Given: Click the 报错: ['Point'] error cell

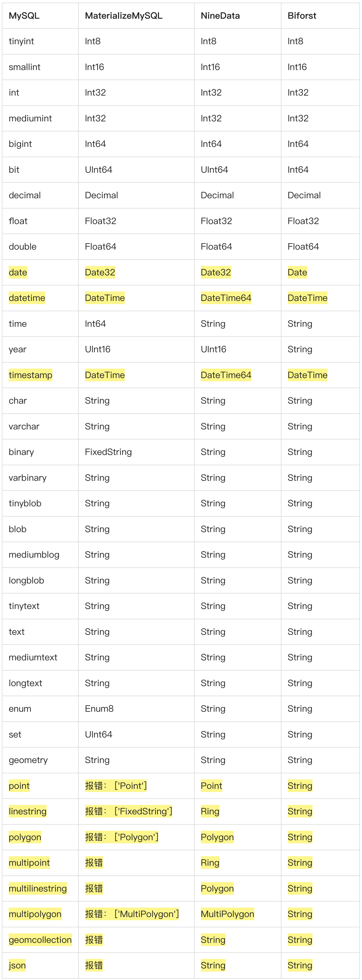Looking at the screenshot, I should tap(116, 786).
